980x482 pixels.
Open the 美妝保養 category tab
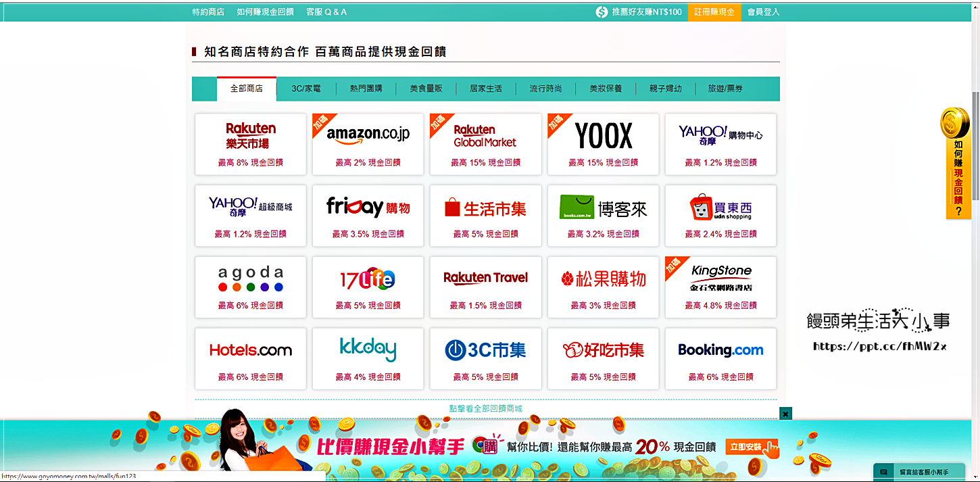606,89
